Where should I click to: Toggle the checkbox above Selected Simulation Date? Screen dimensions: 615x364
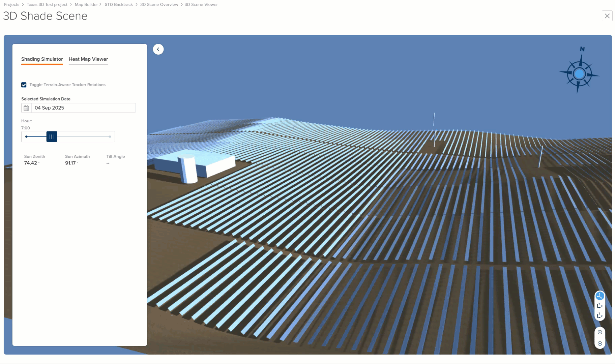pos(24,85)
